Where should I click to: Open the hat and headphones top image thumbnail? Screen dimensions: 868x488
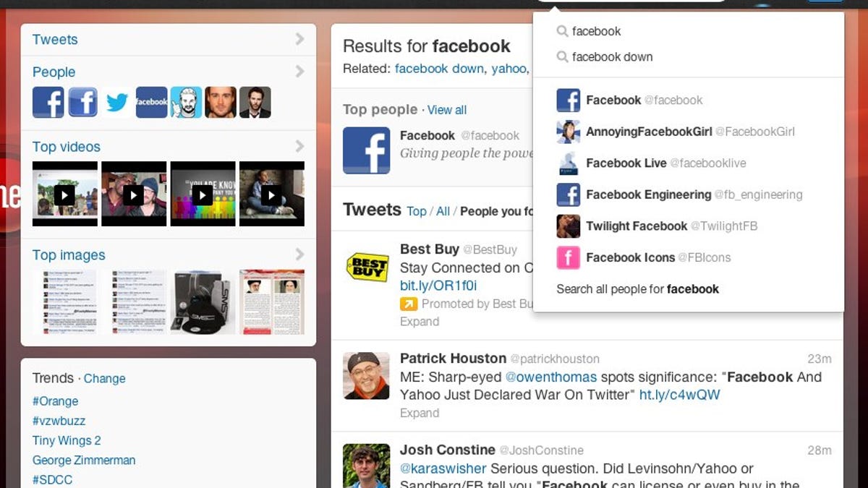click(203, 301)
